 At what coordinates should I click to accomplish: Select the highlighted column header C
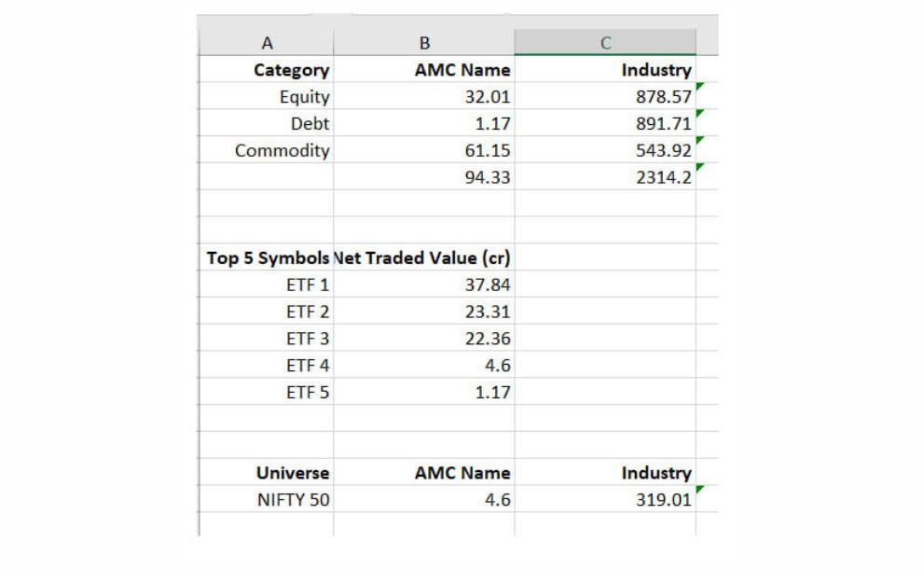point(606,42)
